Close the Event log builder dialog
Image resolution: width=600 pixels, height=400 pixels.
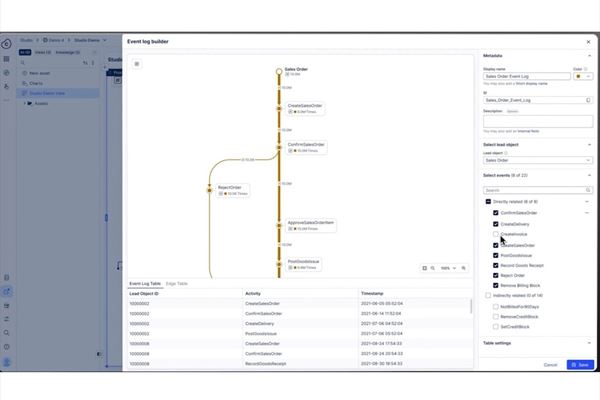[x=587, y=41]
